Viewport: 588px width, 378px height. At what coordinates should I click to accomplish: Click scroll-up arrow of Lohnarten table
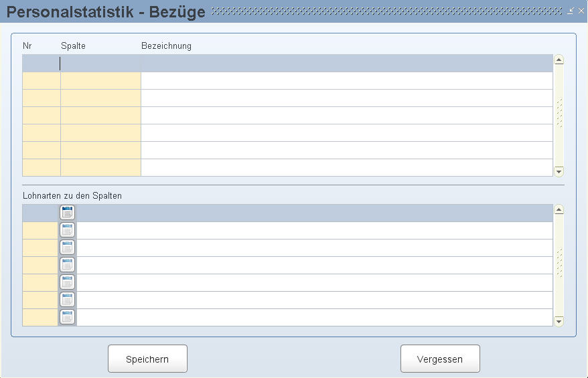(x=559, y=209)
